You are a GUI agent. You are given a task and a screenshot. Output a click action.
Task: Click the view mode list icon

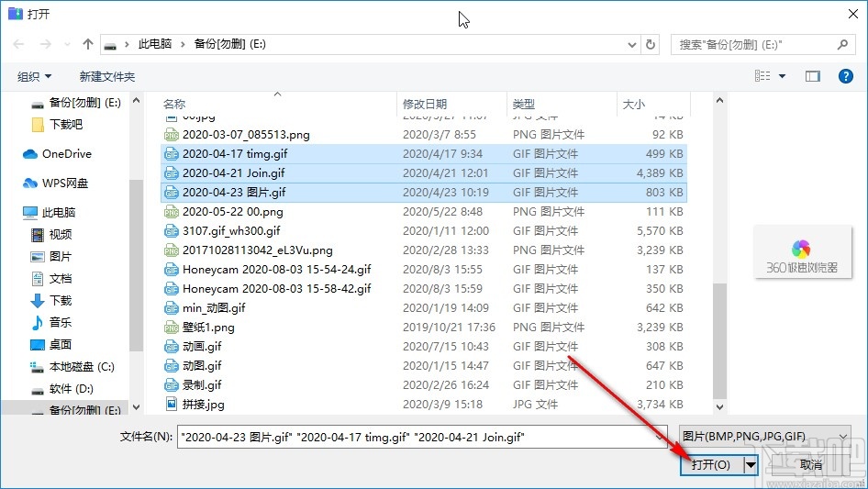[x=762, y=76]
